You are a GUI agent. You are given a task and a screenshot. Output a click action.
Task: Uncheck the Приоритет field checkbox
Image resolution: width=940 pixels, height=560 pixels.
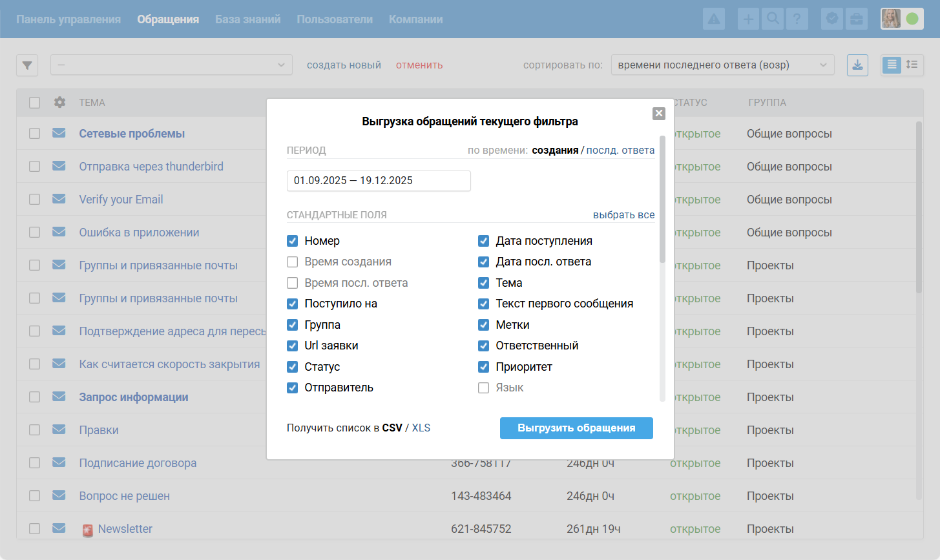coord(483,367)
